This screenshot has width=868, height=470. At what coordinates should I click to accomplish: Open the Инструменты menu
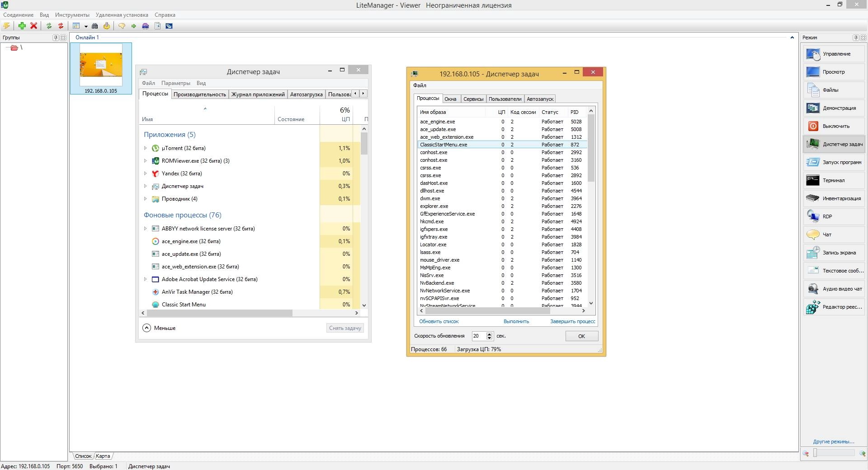coord(72,15)
